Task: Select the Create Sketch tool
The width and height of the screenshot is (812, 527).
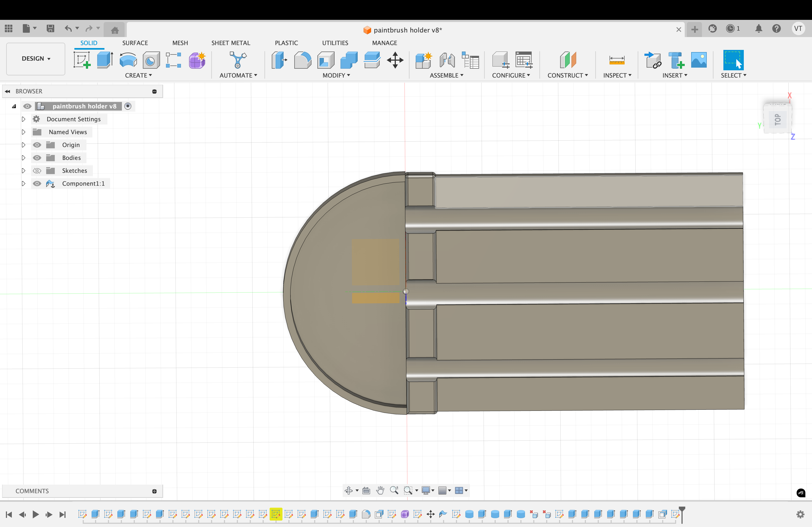Action: [x=82, y=60]
